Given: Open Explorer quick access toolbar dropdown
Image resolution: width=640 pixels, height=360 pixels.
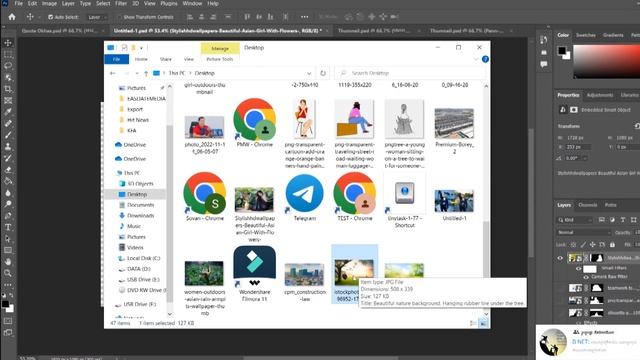Looking at the screenshot, I should pos(141,48).
